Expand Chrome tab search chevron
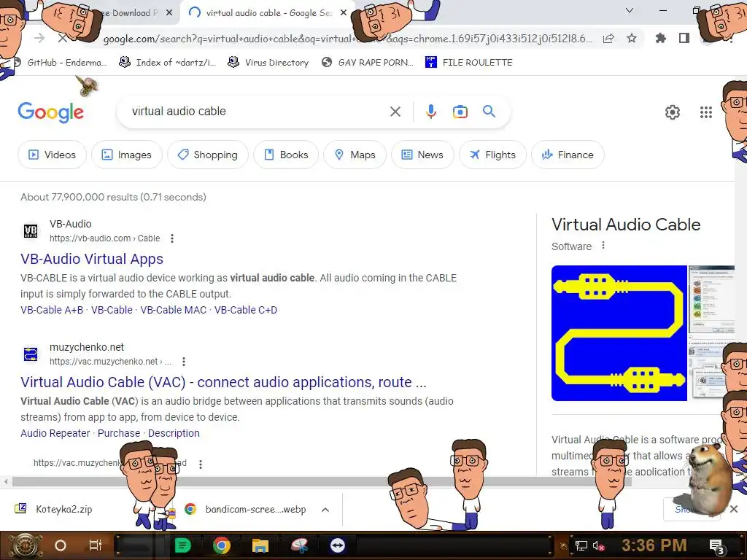Image resolution: width=747 pixels, height=560 pixels. click(630, 10)
